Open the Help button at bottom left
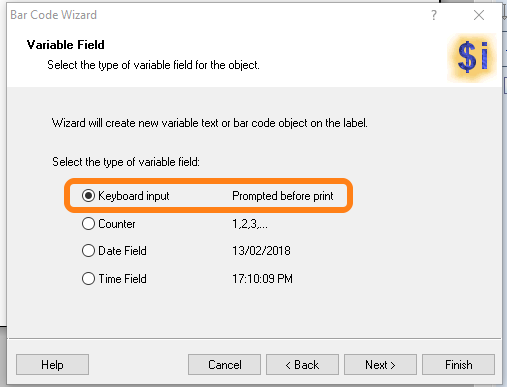507x387 pixels. [52, 365]
